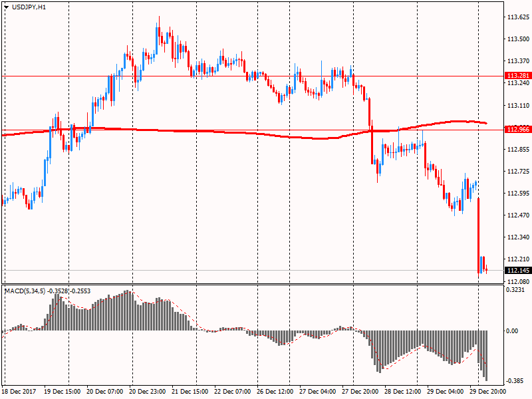Click the 113.240 price scale value
The width and height of the screenshot is (532, 399).
coord(518,82)
